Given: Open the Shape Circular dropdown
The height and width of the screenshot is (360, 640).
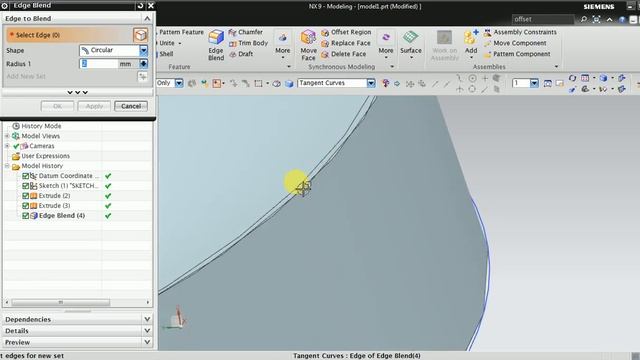Looking at the screenshot, I should [144, 51].
